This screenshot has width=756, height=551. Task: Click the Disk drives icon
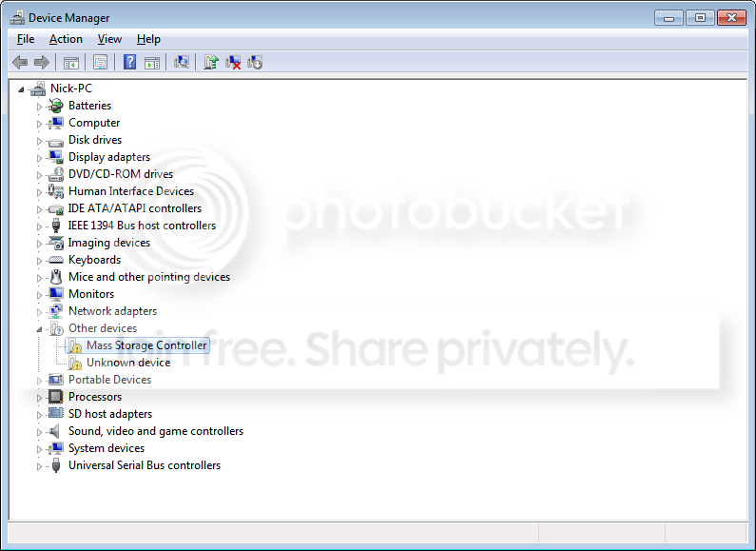(x=56, y=141)
